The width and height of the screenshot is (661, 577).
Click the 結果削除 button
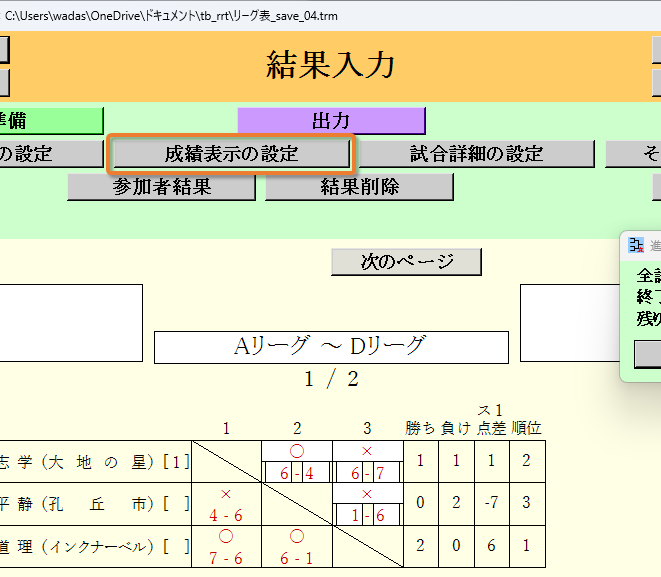tap(359, 187)
